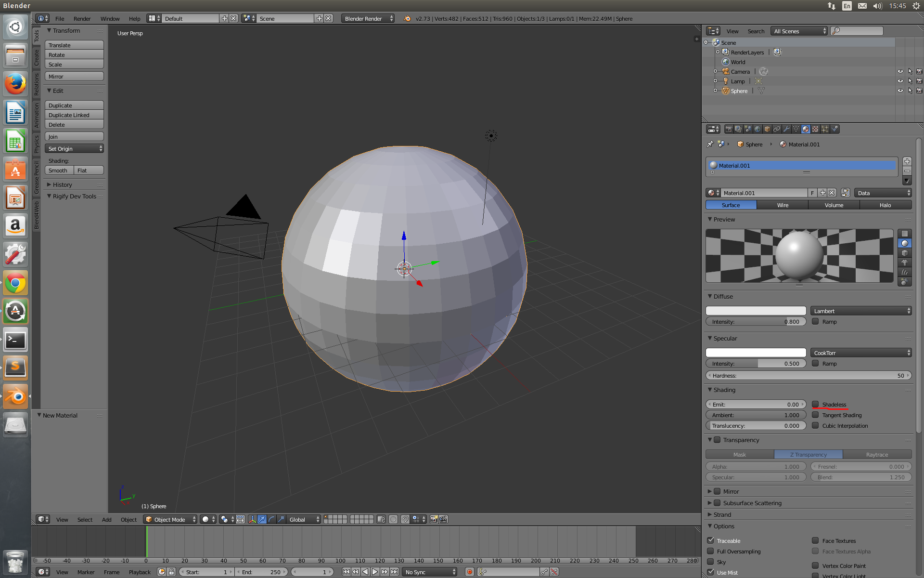Open the World properties globe tab
This screenshot has width=924, height=578.
pyautogui.click(x=757, y=129)
